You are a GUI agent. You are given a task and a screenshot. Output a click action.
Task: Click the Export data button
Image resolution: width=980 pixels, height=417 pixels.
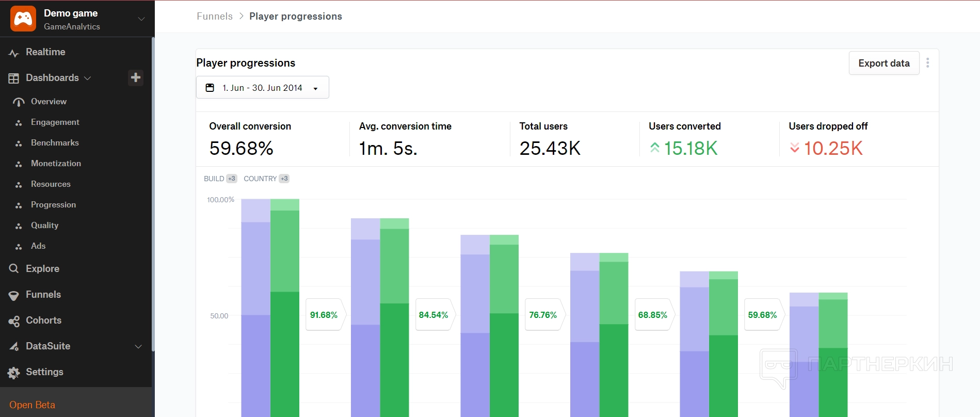[x=883, y=63]
